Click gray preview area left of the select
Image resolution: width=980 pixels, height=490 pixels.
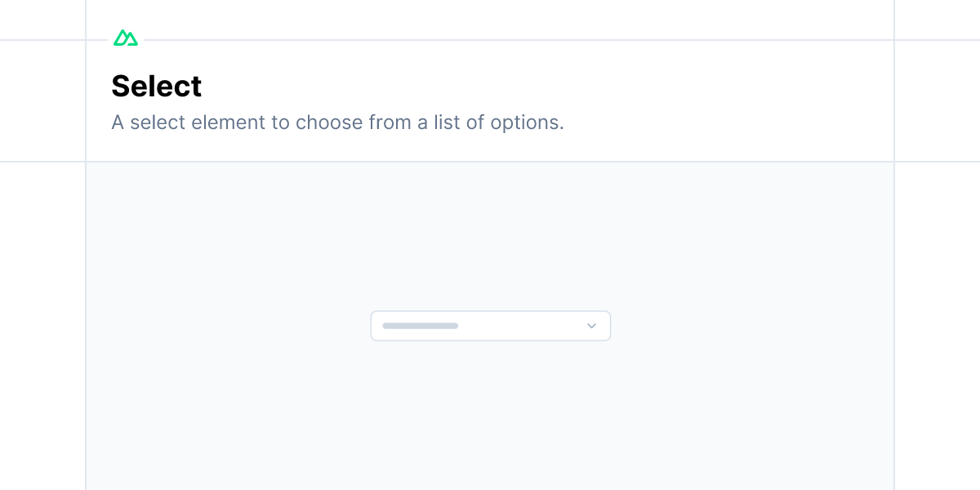pyautogui.click(x=229, y=326)
